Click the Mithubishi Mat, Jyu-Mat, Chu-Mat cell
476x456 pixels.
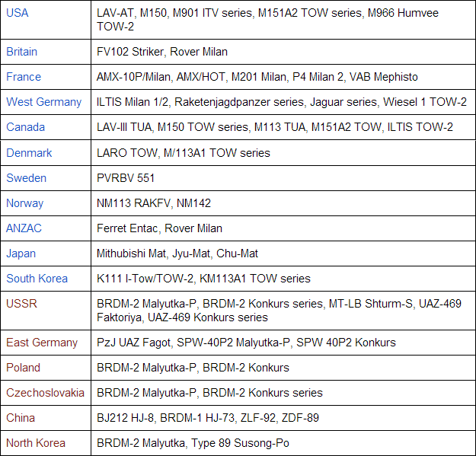(172, 253)
